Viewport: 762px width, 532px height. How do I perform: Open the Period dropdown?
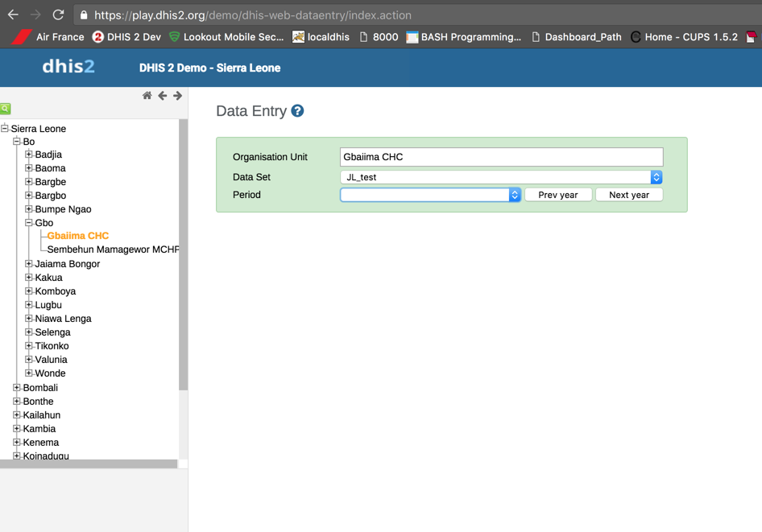(x=430, y=195)
